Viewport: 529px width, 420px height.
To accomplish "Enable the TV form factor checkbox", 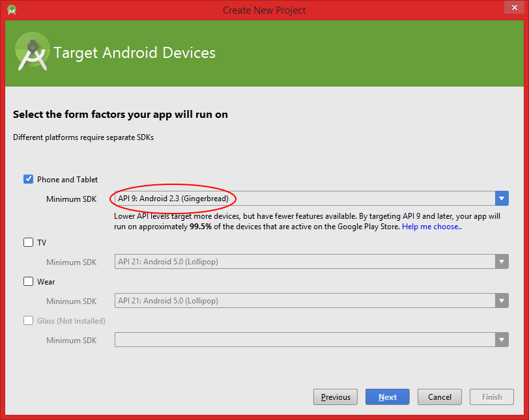I will point(29,242).
